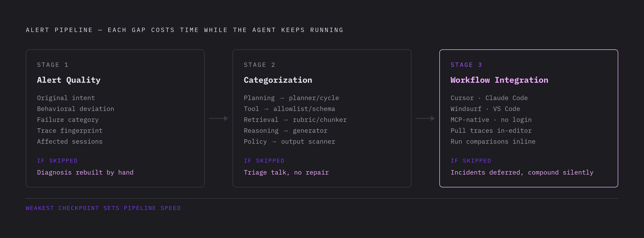644x238 pixels.
Task: Click IF SKIPPED label under Workflow Integration
Action: [471, 161]
